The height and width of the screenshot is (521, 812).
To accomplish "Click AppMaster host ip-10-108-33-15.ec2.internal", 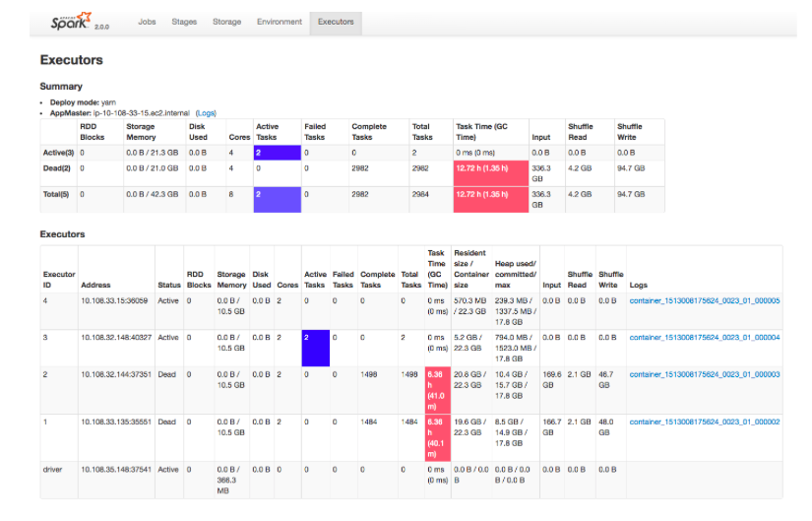I will 142,113.
